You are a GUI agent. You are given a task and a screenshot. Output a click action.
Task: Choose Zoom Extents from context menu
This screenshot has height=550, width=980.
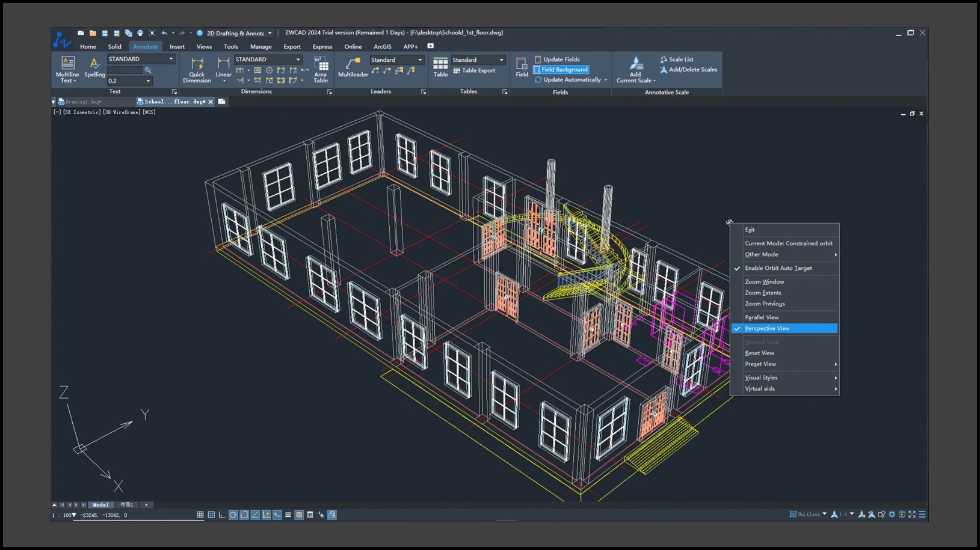click(763, 293)
